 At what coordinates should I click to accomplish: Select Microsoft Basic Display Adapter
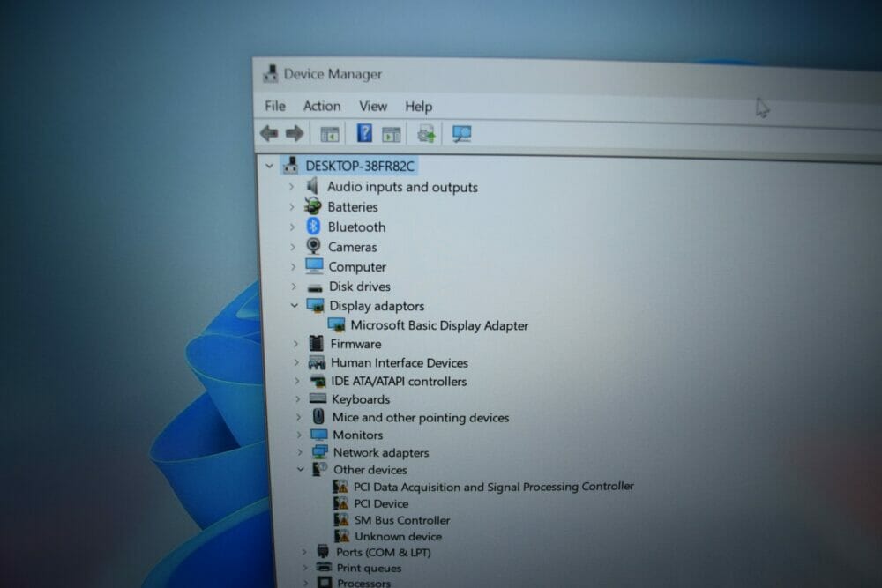click(439, 325)
